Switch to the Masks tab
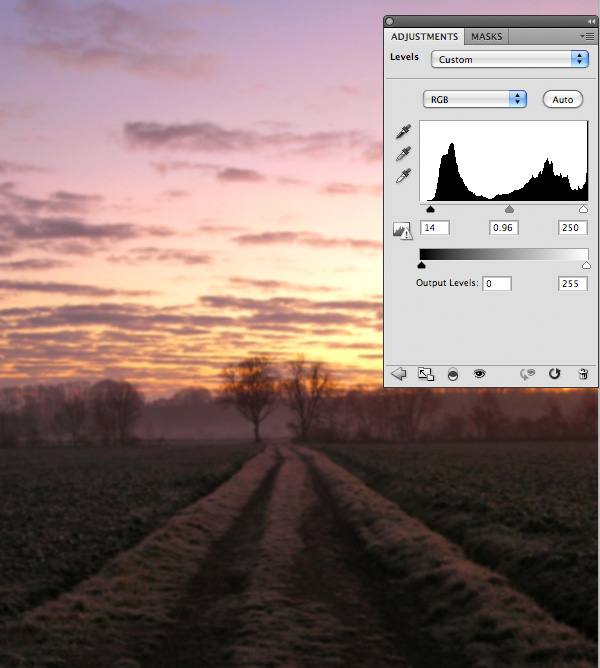The image size is (600, 668). [487, 37]
